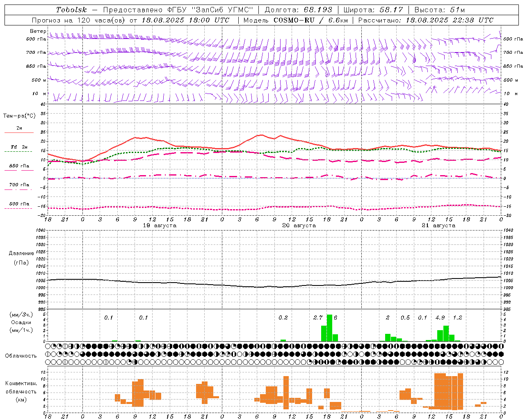Viewport: 525px width, 420px height.
Task: Click the "(мм/3ч.)" precipitation unit label
Action: tap(21, 315)
